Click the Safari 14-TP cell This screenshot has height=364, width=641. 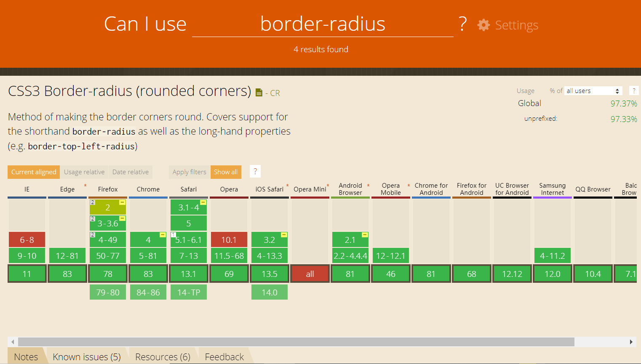tap(189, 292)
